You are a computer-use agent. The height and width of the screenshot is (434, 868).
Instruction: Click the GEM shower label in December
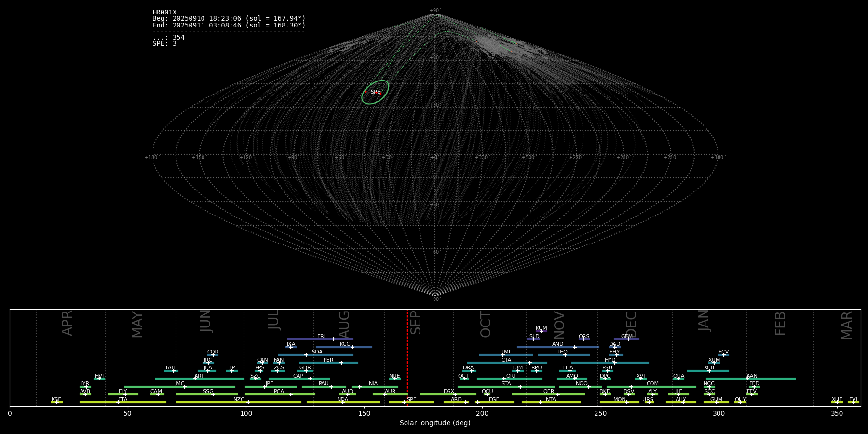coord(627,337)
